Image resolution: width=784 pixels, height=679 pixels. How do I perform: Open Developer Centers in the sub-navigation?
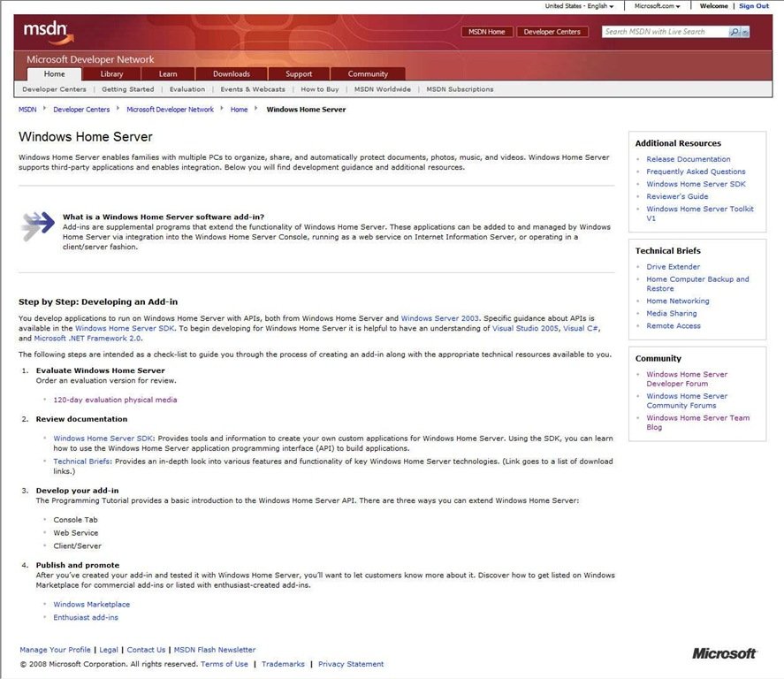click(x=54, y=89)
